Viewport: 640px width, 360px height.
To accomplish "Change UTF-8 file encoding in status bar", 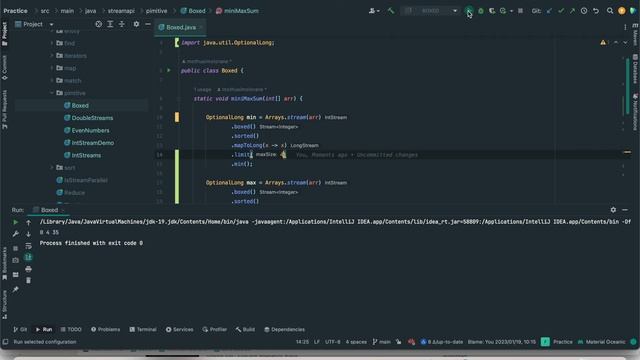I will (x=333, y=342).
